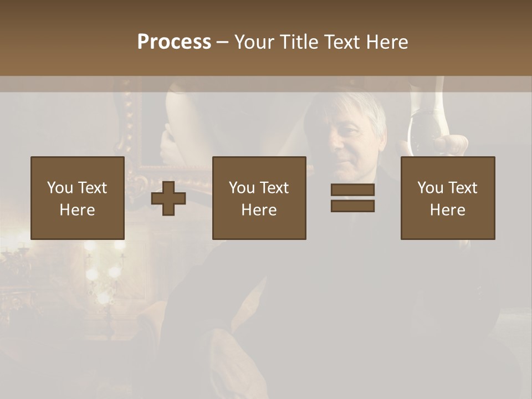532x399 pixels.
Task: Click "You Text" in the middle box
Action: point(259,188)
